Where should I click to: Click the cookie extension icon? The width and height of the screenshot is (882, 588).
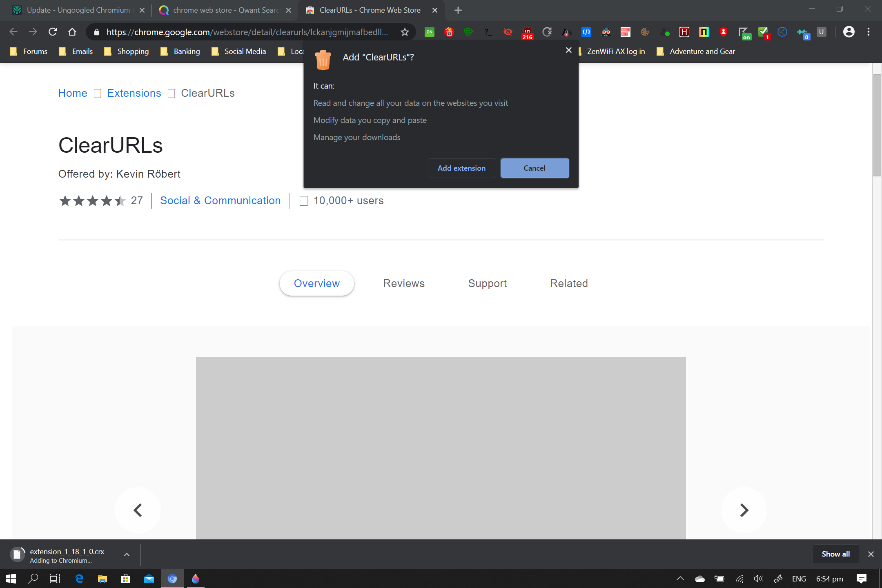645,32
